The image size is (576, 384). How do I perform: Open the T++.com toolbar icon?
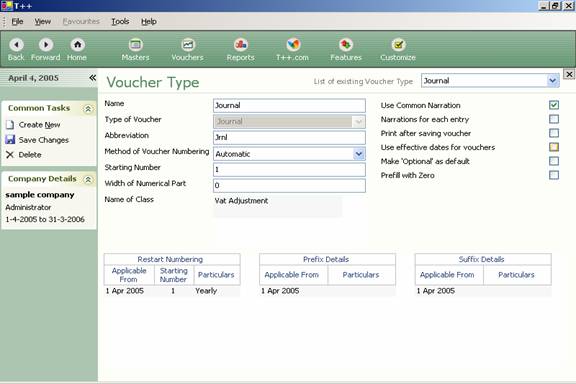(x=293, y=45)
